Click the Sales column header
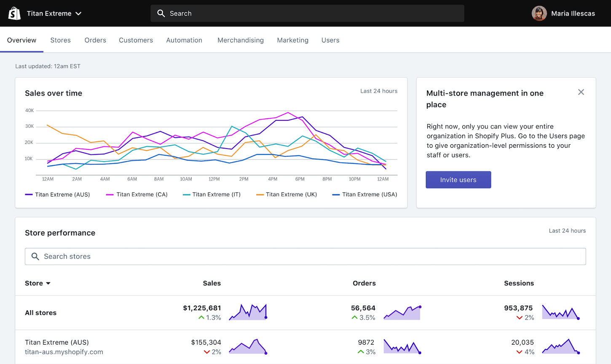The width and height of the screenshot is (611, 364). coord(212,283)
